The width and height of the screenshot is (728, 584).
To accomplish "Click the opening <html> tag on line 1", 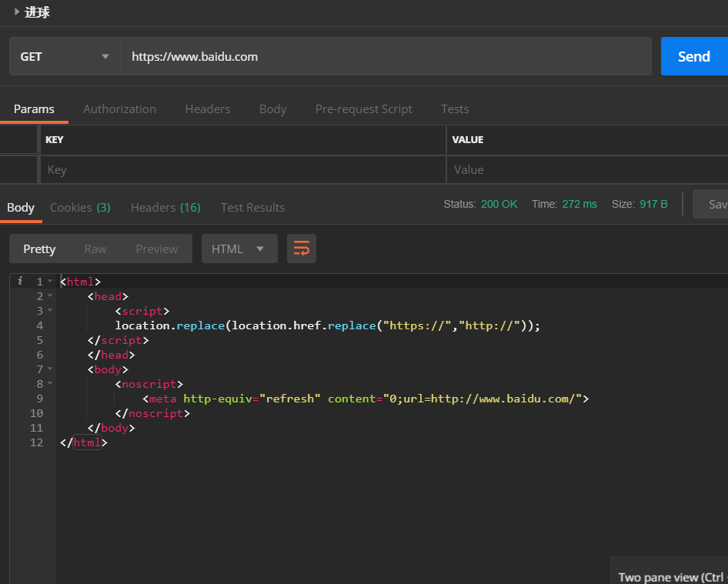I will click(x=80, y=282).
